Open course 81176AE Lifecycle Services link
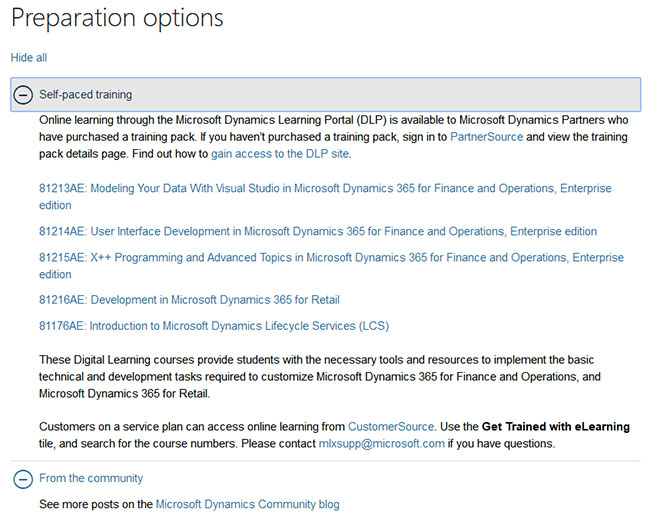Image resolution: width=650 pixels, height=522 pixels. [214, 326]
